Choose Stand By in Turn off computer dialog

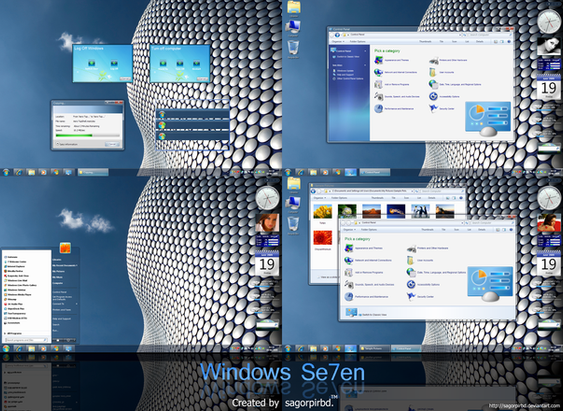[x=163, y=63]
